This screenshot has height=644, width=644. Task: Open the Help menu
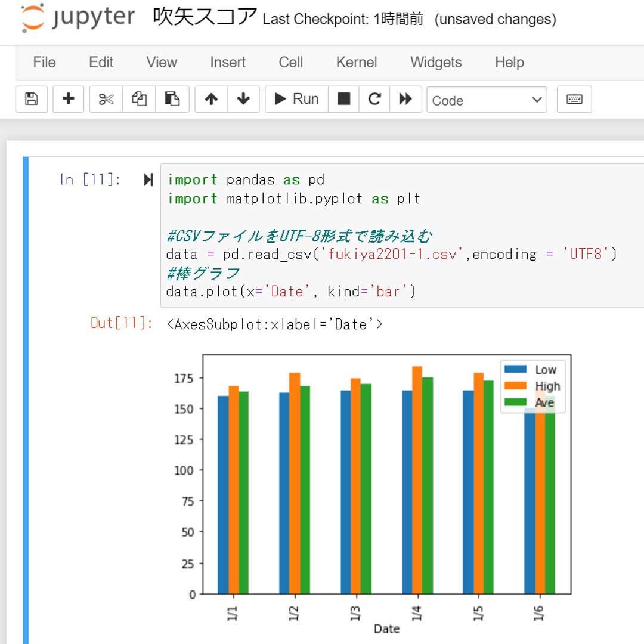pyautogui.click(x=509, y=63)
